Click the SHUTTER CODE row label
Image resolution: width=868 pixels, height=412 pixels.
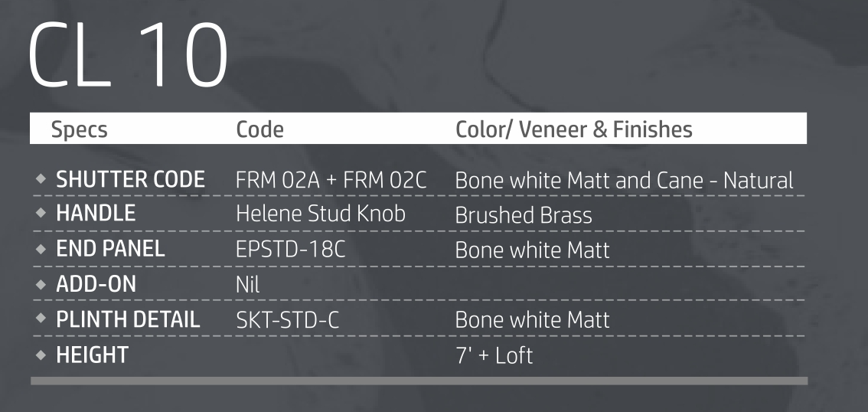(x=130, y=181)
